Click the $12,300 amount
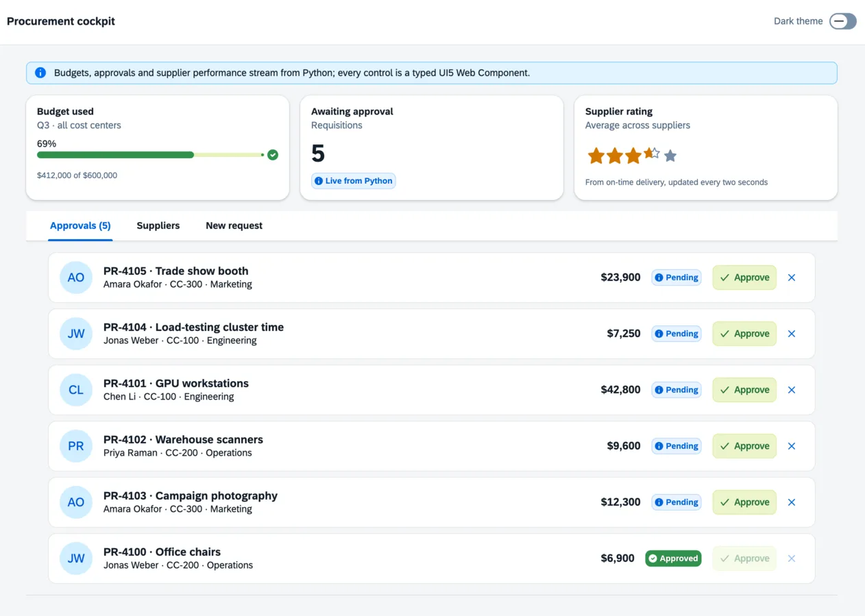Image resolution: width=865 pixels, height=616 pixels. pyautogui.click(x=621, y=502)
